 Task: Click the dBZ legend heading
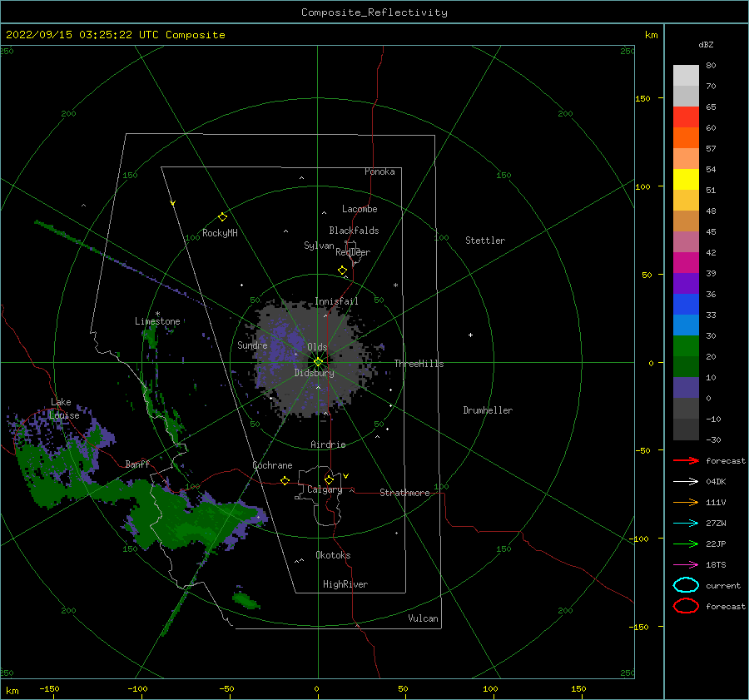tap(706, 44)
